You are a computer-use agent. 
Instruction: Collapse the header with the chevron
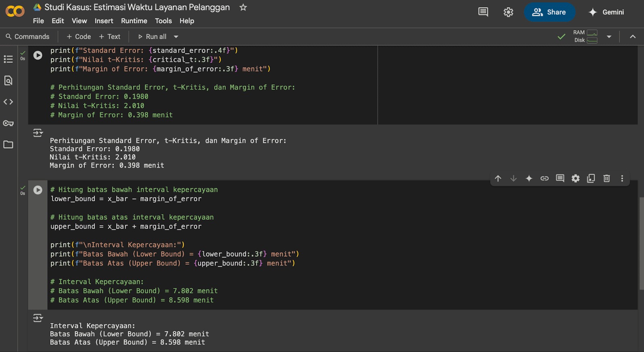[633, 37]
